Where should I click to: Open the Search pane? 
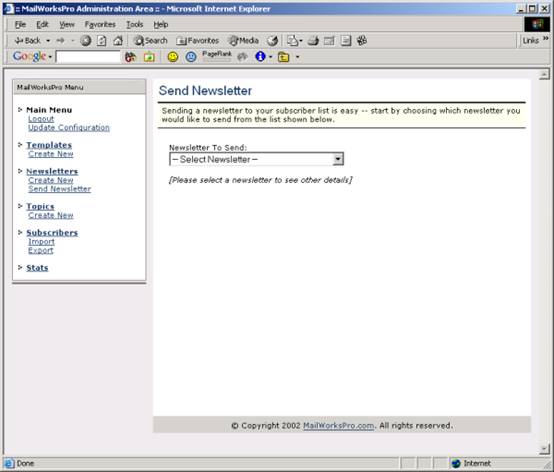tap(150, 41)
